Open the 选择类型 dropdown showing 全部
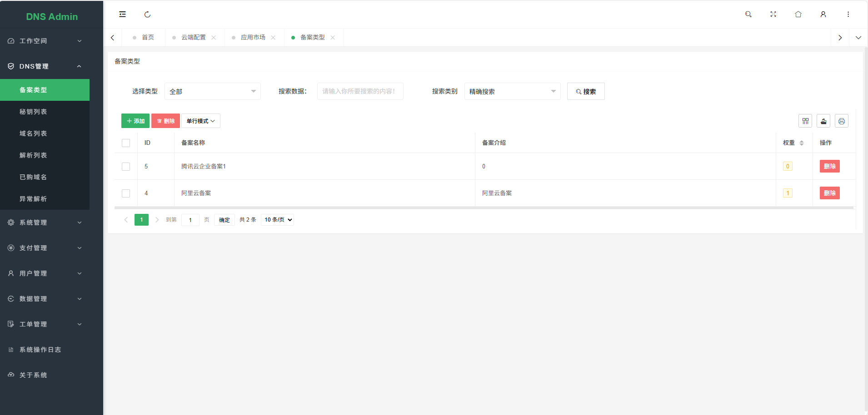This screenshot has width=868, height=415. [x=212, y=92]
